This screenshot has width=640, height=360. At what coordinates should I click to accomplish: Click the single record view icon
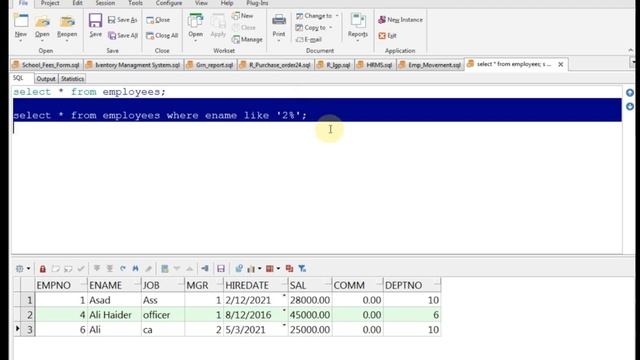tap(165, 269)
